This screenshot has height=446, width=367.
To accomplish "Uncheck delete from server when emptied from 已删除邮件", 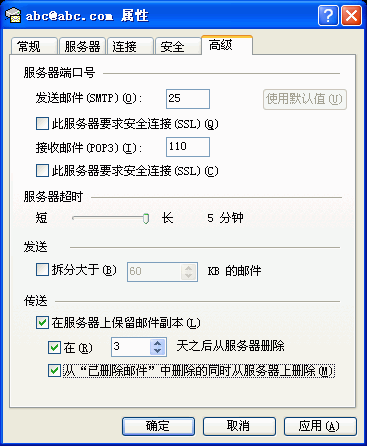I will [x=54, y=370].
